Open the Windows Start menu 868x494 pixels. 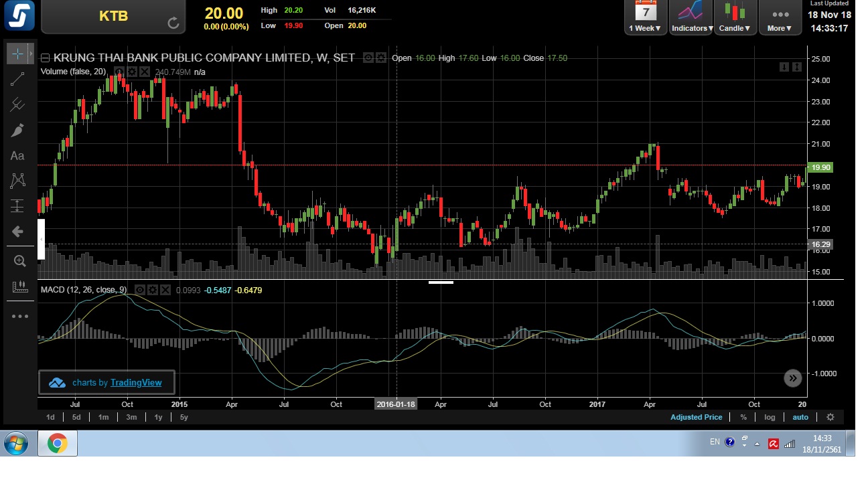click(15, 443)
